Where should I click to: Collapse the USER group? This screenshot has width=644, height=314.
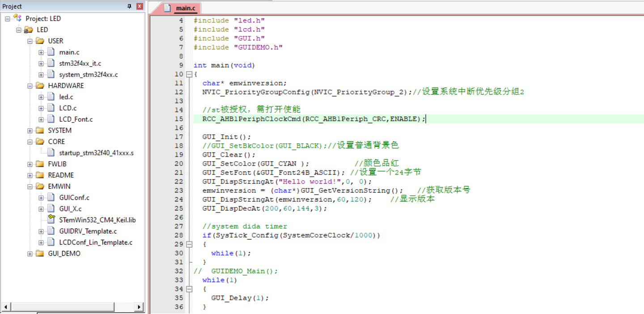tap(30, 41)
